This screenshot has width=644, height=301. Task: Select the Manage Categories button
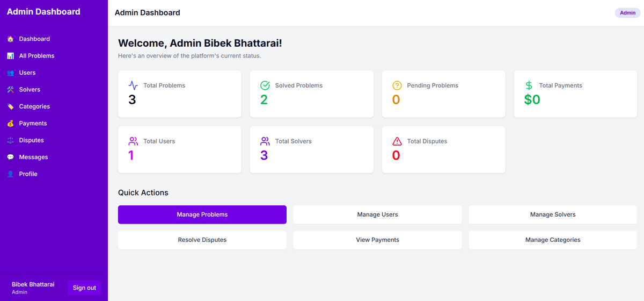pyautogui.click(x=553, y=240)
